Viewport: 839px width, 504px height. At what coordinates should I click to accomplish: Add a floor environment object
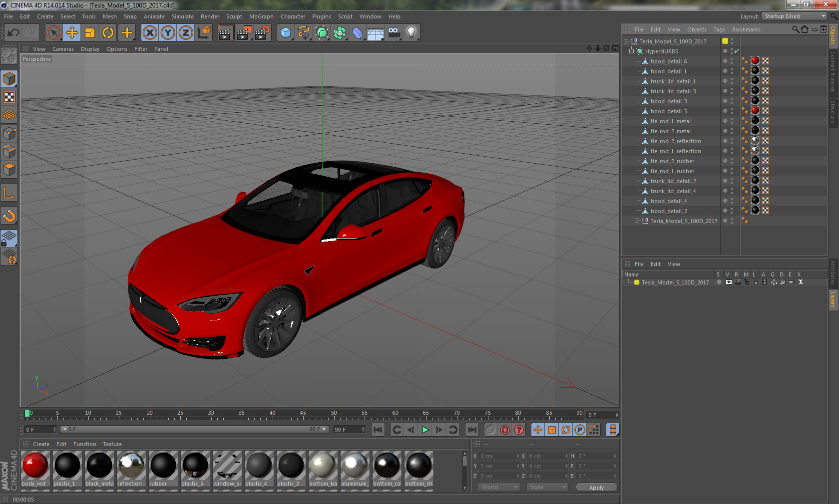point(376,33)
